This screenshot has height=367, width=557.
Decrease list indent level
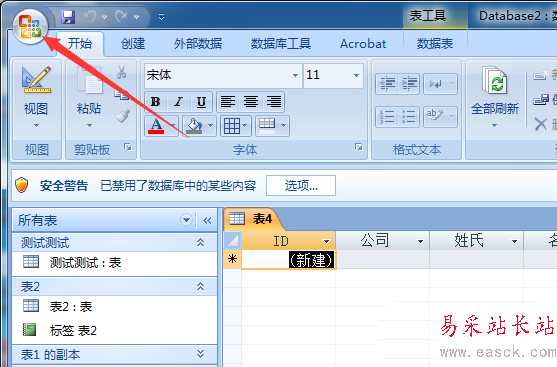tap(387, 84)
